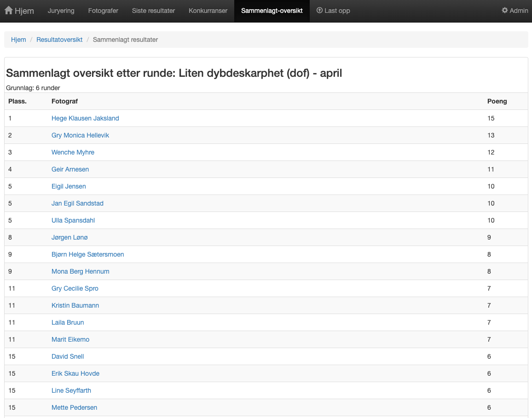Click score 11 in Geir Arnesen row

pyautogui.click(x=491, y=169)
